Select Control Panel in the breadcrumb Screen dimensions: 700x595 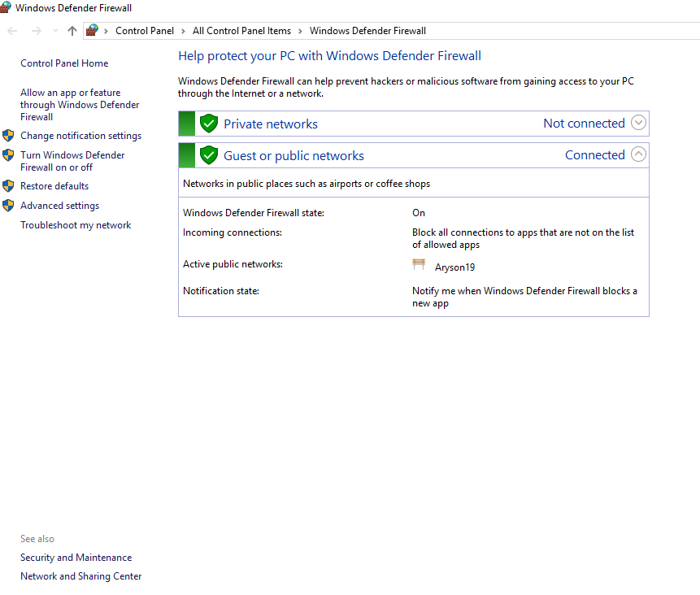click(x=145, y=31)
